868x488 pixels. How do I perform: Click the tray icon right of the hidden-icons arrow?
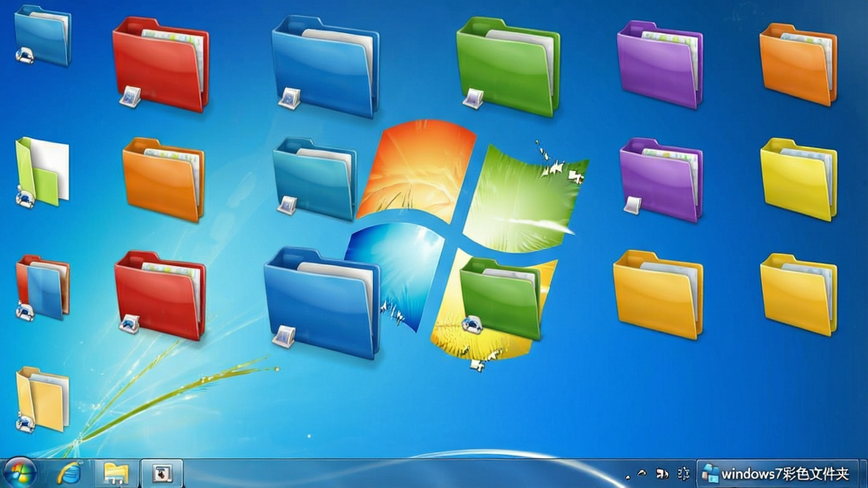coord(643,474)
